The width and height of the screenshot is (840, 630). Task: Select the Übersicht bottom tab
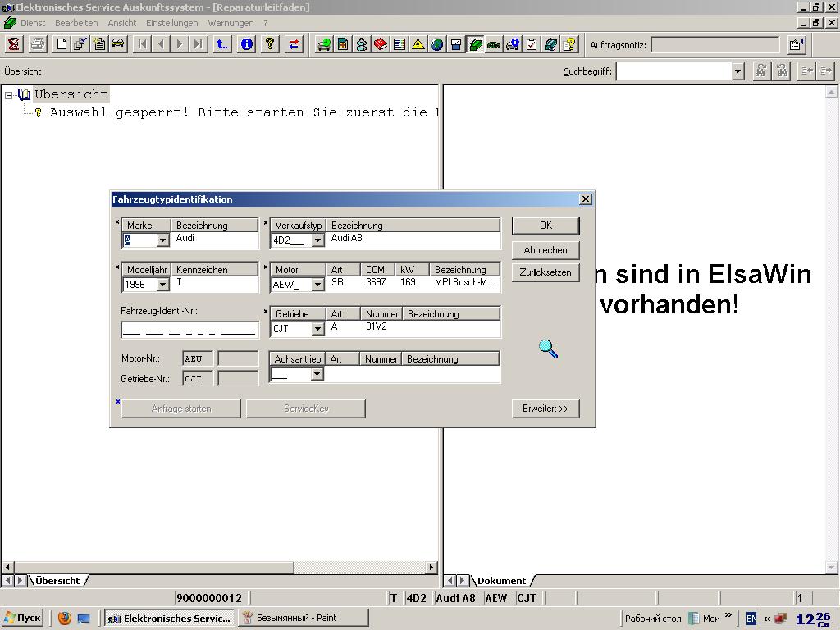[57, 581]
